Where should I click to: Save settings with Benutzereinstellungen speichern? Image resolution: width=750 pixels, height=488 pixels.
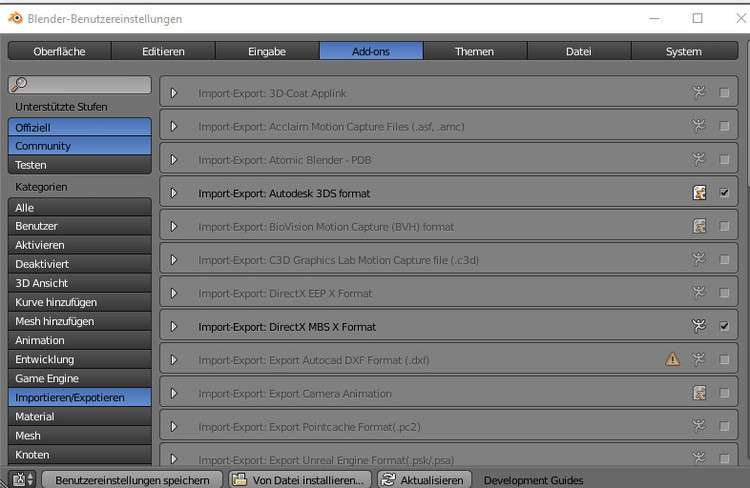point(132,479)
